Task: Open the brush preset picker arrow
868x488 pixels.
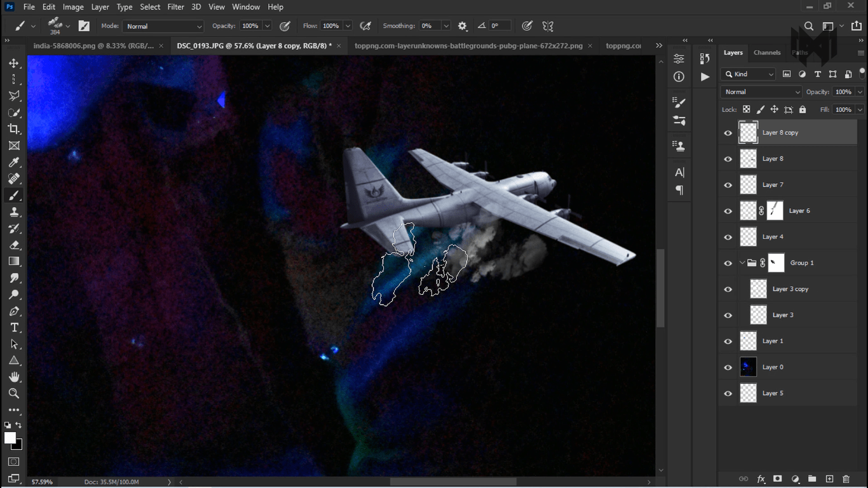Action: point(68,27)
